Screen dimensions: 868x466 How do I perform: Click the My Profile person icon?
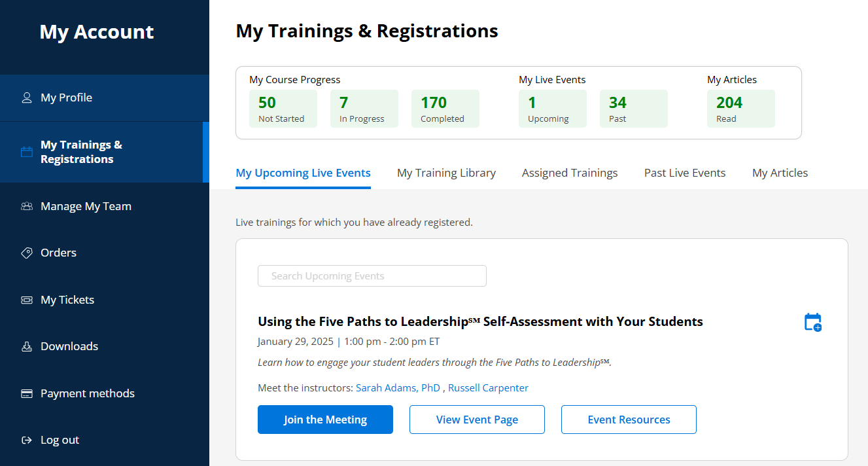tap(27, 98)
